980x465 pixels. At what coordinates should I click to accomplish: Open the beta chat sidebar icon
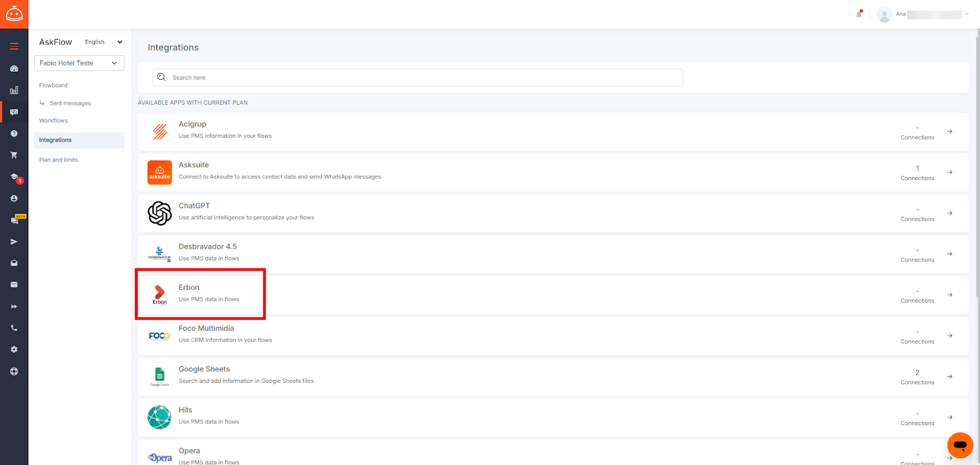pyautogui.click(x=17, y=219)
